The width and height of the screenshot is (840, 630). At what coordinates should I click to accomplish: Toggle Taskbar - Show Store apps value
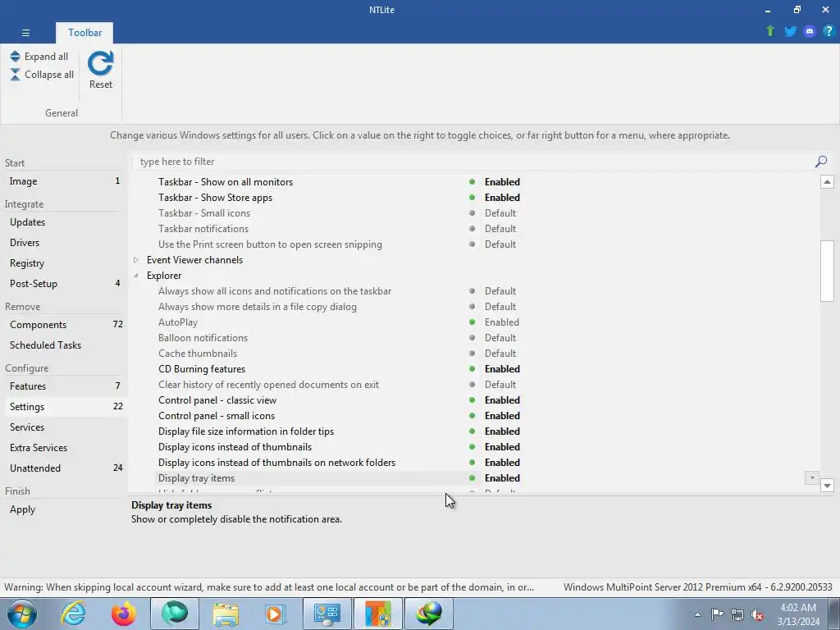502,197
